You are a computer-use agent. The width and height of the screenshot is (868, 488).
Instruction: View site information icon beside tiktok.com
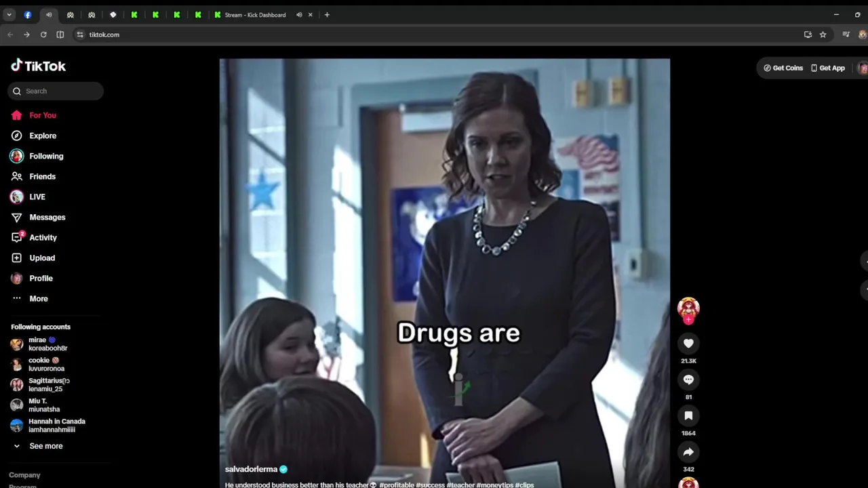click(80, 35)
